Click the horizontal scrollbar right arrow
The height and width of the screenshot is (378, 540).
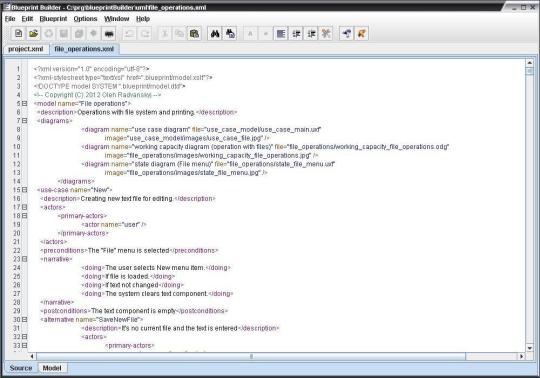click(x=521, y=356)
